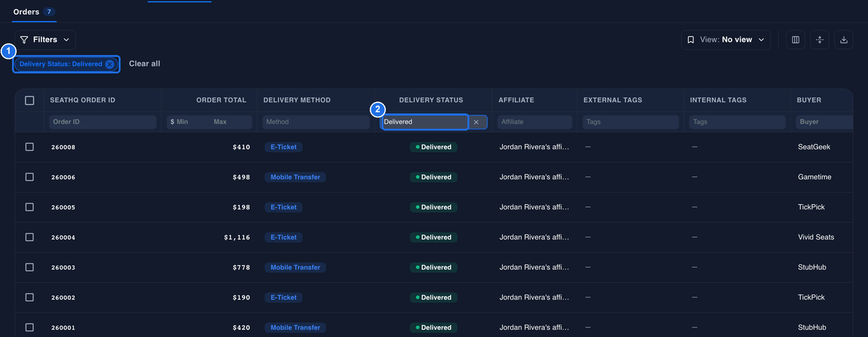Click the Gametime buyer cell
The image size is (868, 337).
815,177
